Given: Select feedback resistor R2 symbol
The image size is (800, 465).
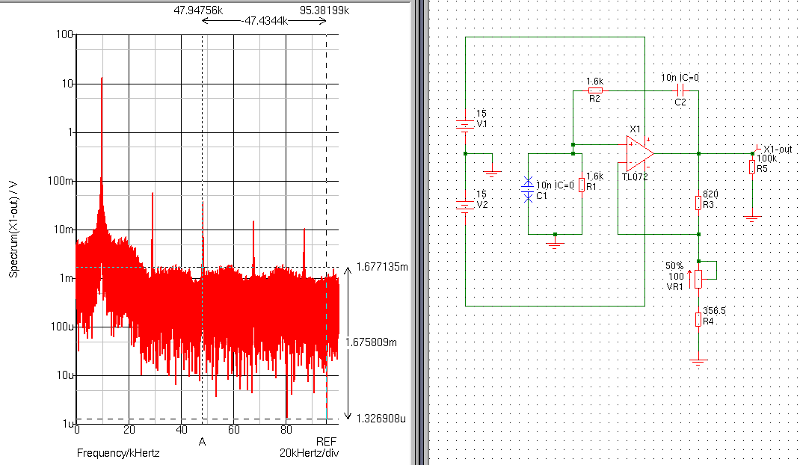Looking at the screenshot, I should [x=595, y=89].
